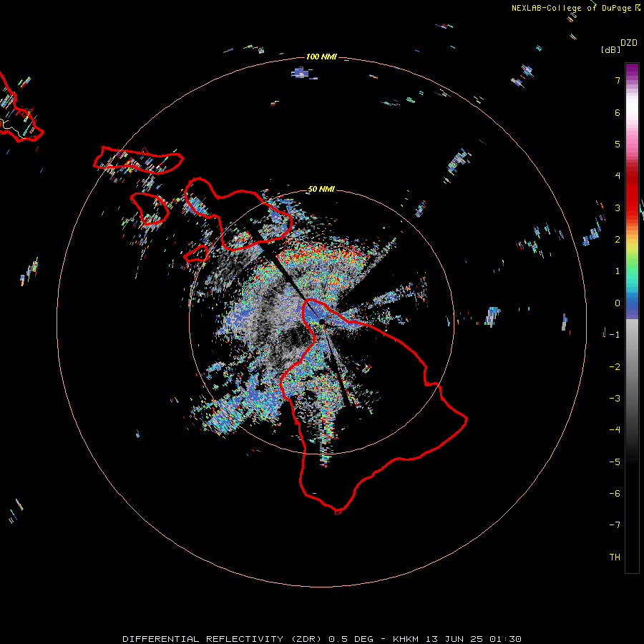Click the 6 value on the colorbar scale
This screenshot has width=644, height=644.
(x=618, y=112)
